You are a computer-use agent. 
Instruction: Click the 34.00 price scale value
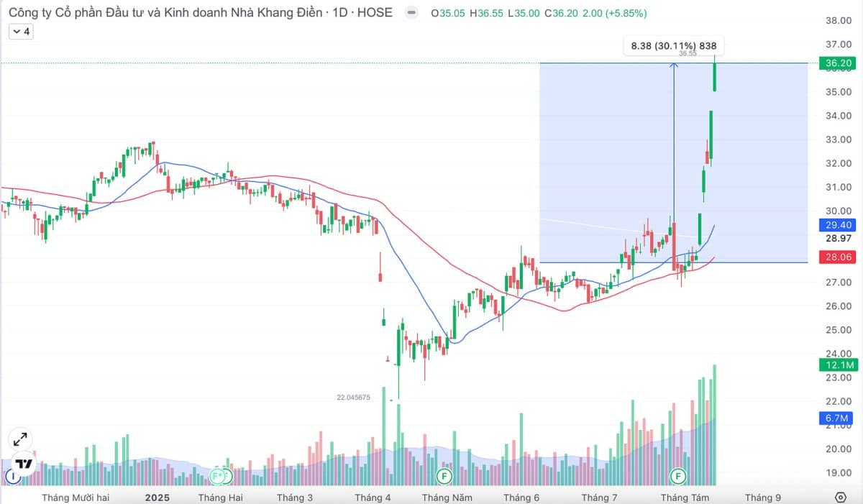839,116
